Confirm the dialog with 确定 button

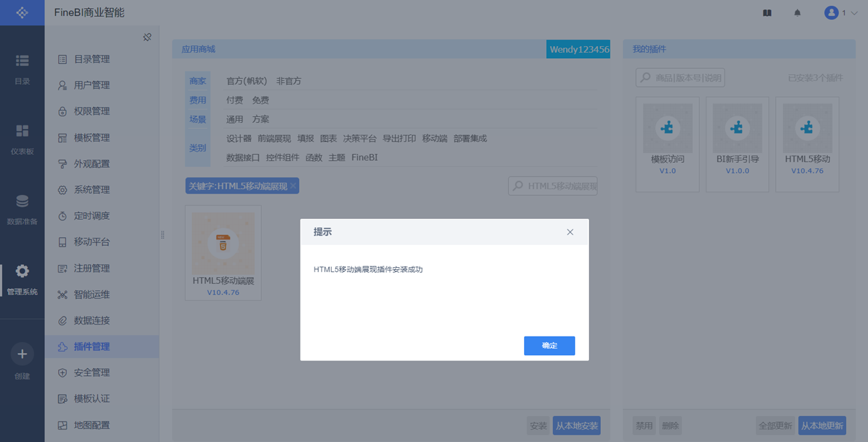pos(549,346)
